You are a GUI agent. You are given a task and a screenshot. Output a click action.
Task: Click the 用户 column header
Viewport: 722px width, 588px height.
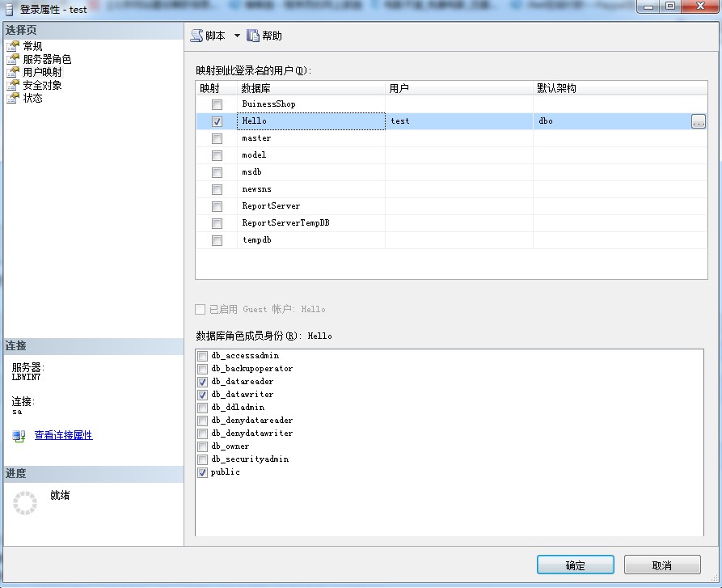[x=459, y=88]
